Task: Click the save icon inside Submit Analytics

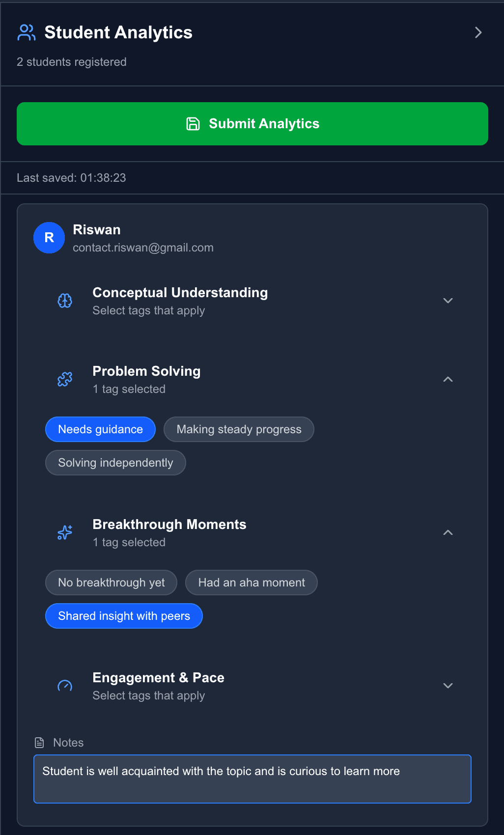Action: 194,124
